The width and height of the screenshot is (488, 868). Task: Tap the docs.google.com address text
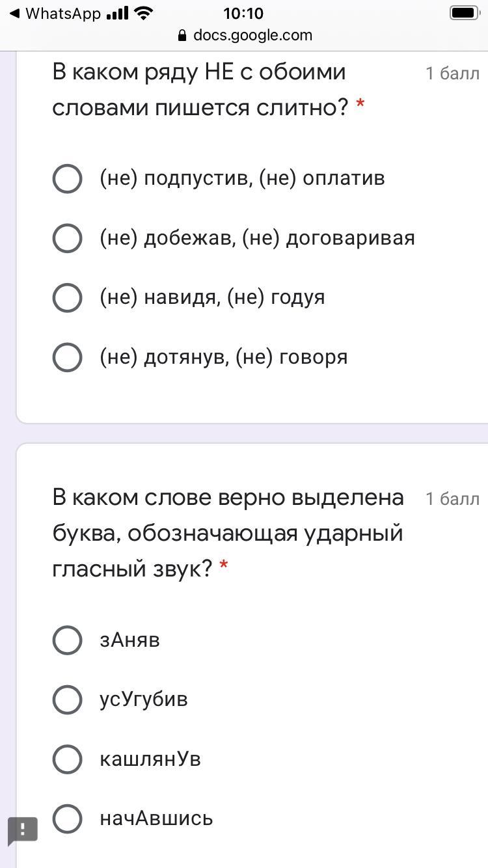coord(252,36)
